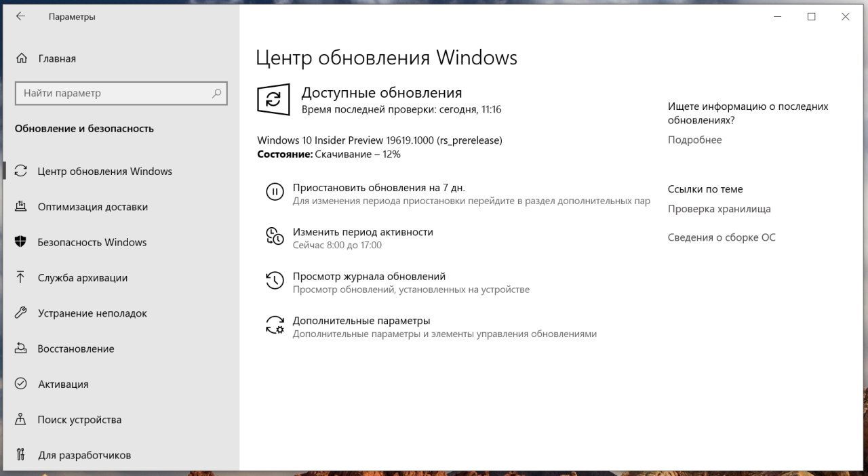Screen dimensions: 868x476
Task: Open Дополнительные параметры
Action: pos(361,321)
